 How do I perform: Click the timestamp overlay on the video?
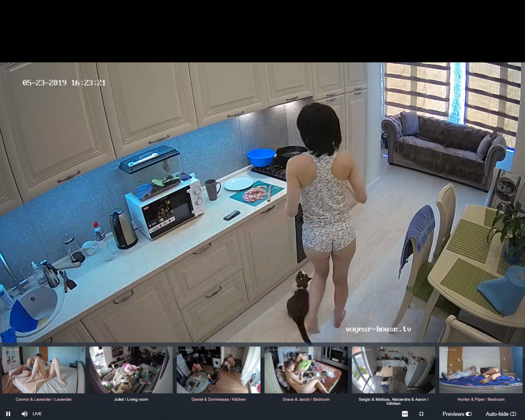click(64, 82)
